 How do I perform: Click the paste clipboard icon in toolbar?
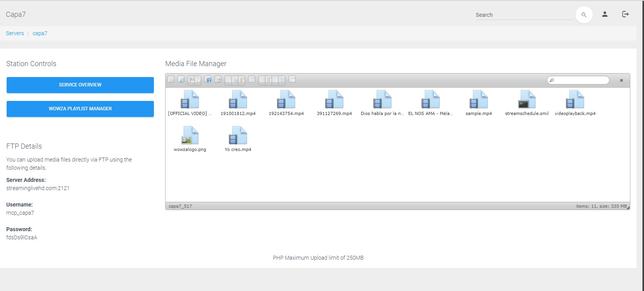pyautogui.click(x=242, y=80)
